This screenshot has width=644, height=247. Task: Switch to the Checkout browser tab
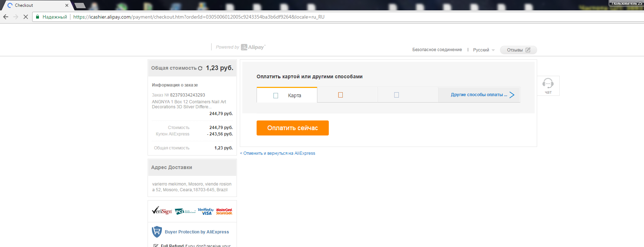point(36,5)
